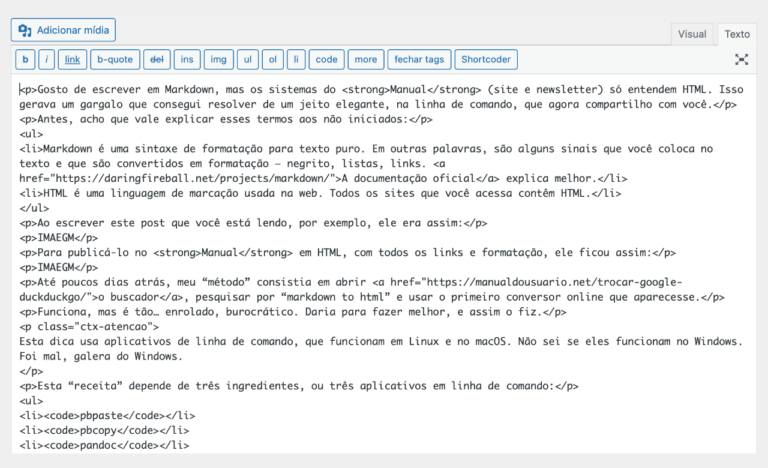Screen dimensions: 768x468
Task: Click the line '<p>Antes, acho que vale explicar'
Action: point(226,119)
